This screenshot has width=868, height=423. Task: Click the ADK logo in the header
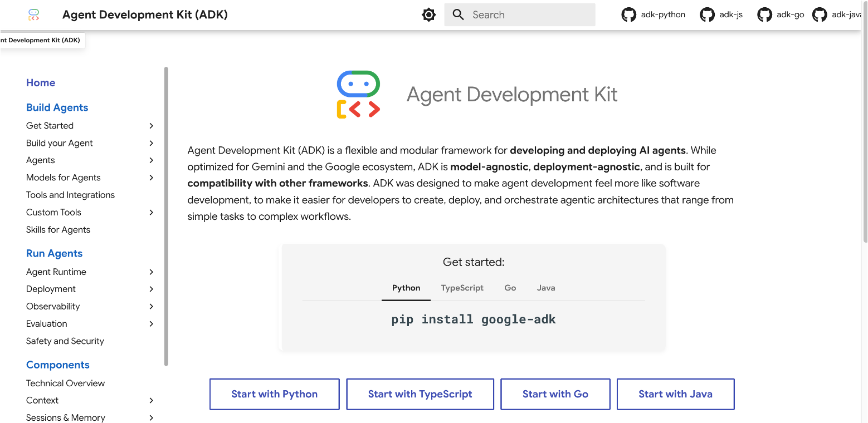point(34,15)
